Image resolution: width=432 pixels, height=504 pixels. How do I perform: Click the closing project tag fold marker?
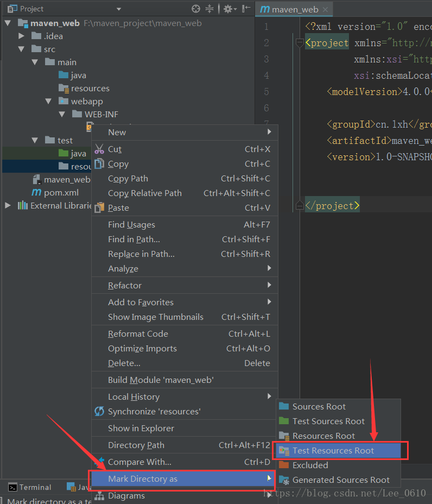[x=300, y=205]
